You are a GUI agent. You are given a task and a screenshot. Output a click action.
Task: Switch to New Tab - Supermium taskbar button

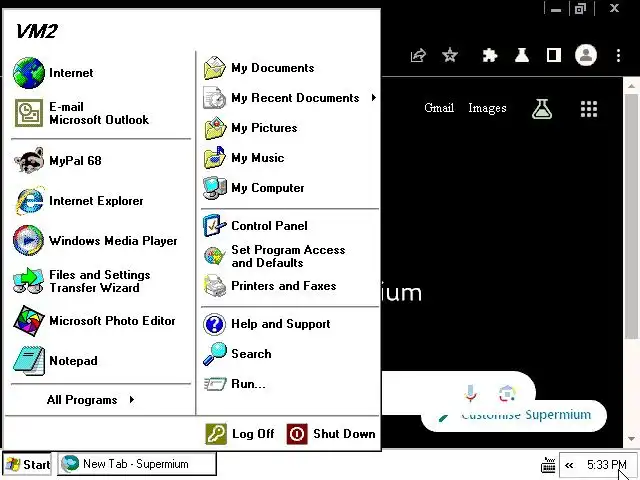coord(137,464)
